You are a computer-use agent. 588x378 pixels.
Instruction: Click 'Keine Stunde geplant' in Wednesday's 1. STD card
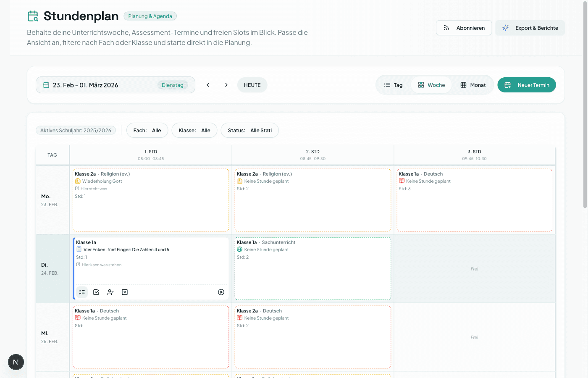point(105,318)
